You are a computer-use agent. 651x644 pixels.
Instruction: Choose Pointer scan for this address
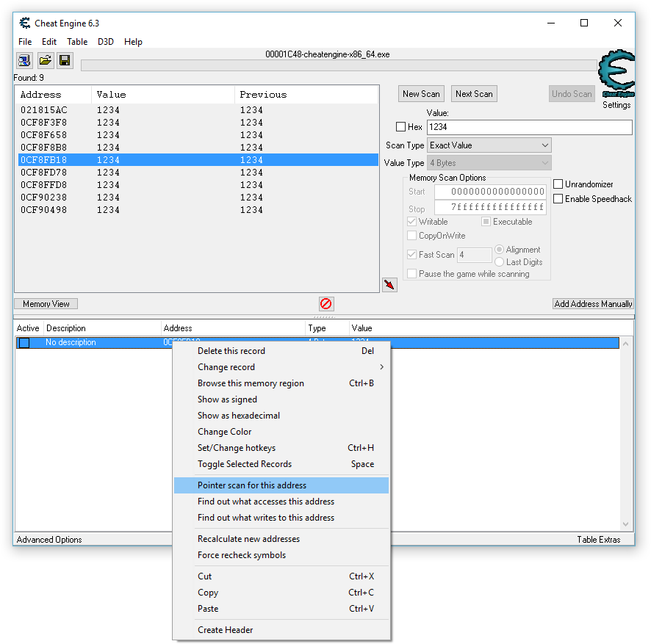(281, 485)
